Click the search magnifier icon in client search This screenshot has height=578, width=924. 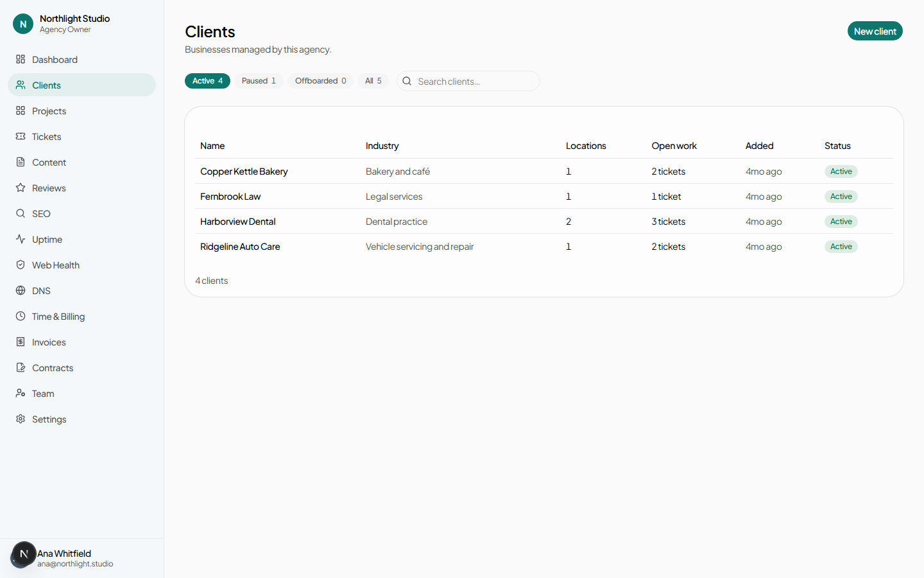tap(407, 81)
